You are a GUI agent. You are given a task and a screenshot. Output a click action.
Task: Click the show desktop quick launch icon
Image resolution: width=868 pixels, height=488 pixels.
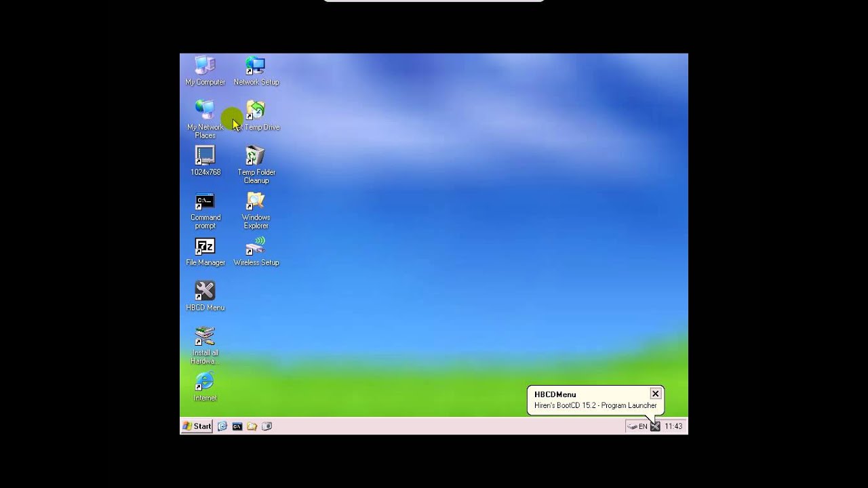267,426
